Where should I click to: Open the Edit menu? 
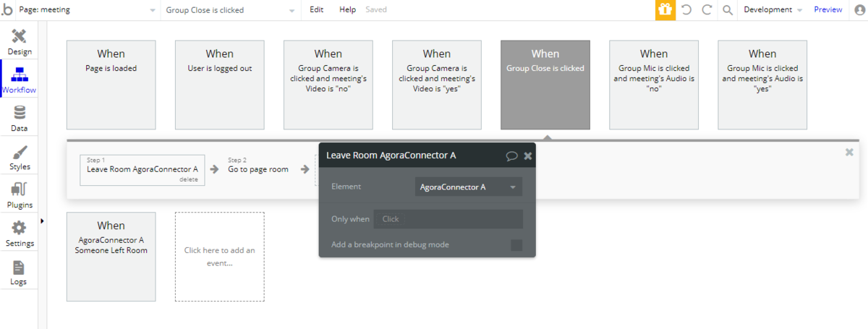click(x=317, y=10)
